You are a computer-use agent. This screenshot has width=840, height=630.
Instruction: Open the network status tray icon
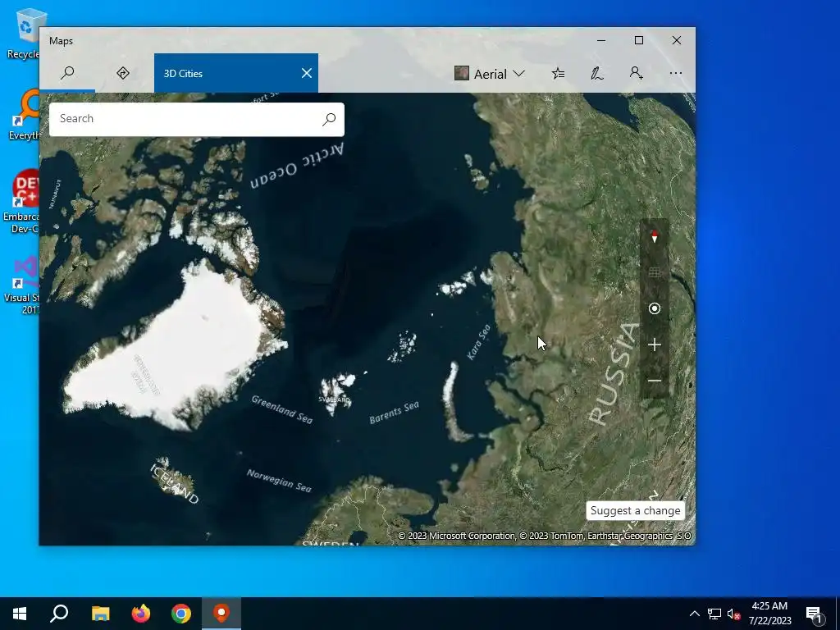click(x=714, y=614)
